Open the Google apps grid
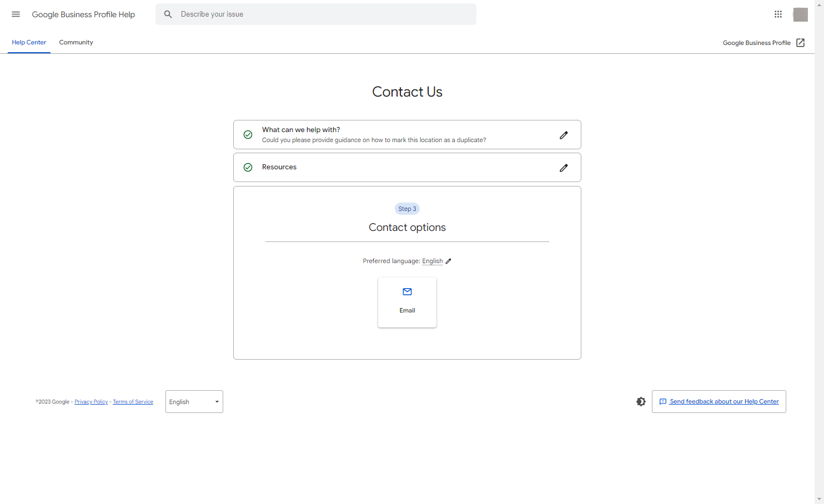The height and width of the screenshot is (504, 824). click(778, 14)
